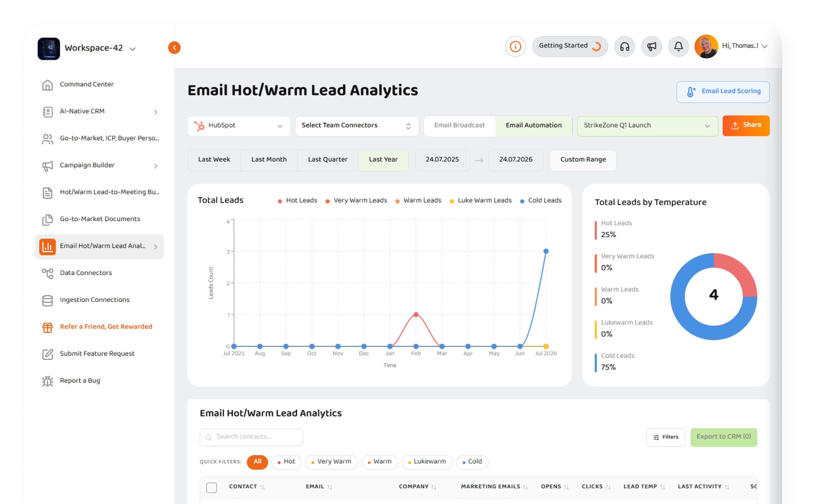814x504 pixels.
Task: Click the Data Connectors nodes icon
Action: [47, 274]
